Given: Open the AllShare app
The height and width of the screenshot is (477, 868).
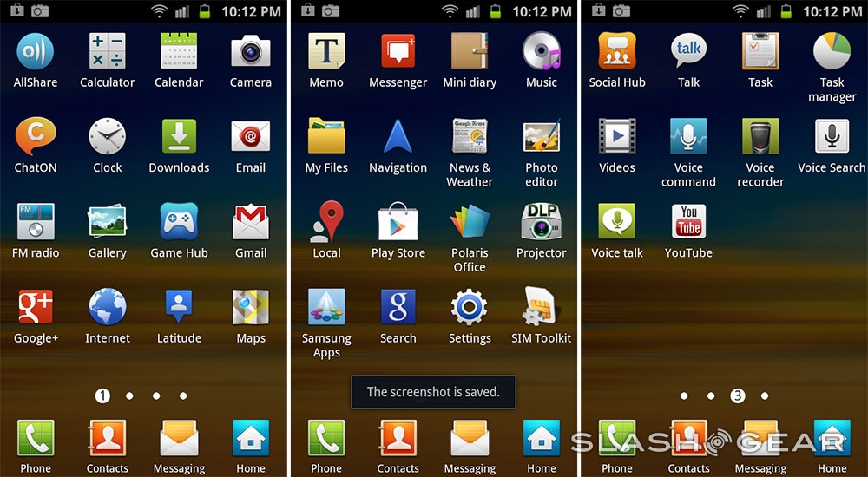Looking at the screenshot, I should pyautogui.click(x=36, y=51).
